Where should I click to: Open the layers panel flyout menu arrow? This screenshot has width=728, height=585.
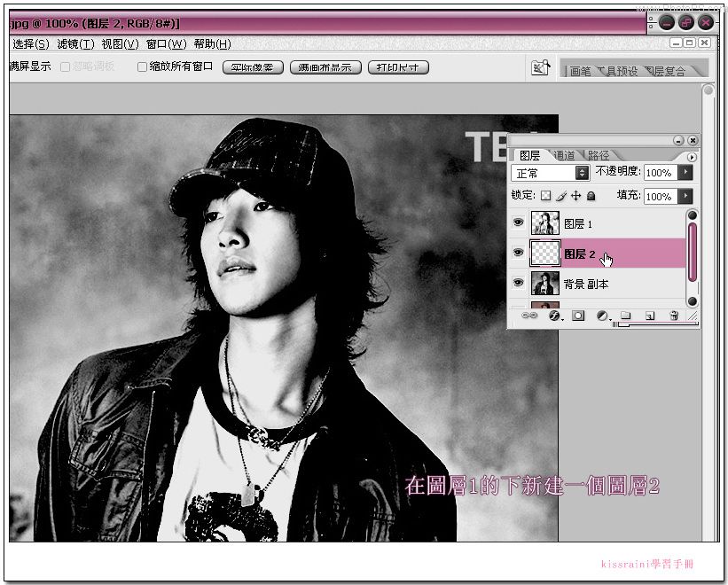tap(692, 157)
